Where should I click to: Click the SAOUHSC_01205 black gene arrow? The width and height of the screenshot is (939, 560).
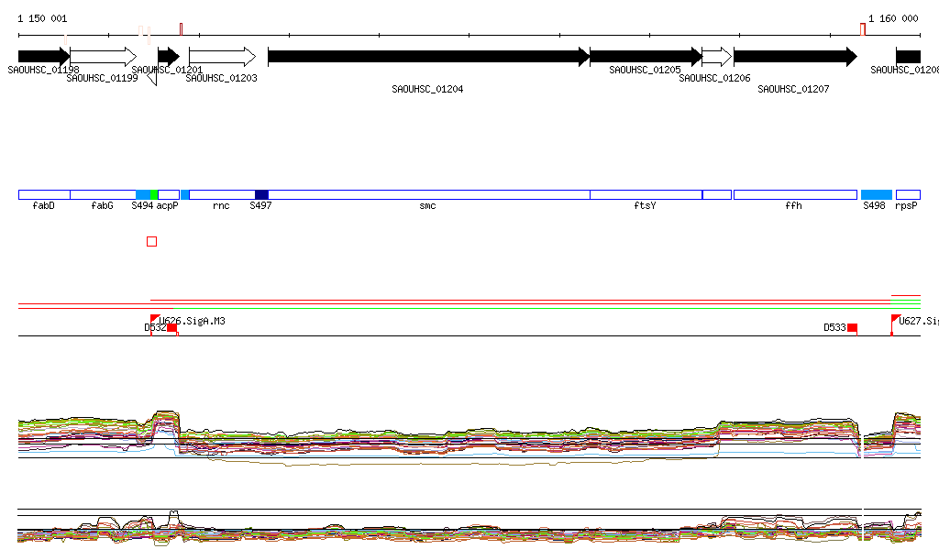pos(645,57)
